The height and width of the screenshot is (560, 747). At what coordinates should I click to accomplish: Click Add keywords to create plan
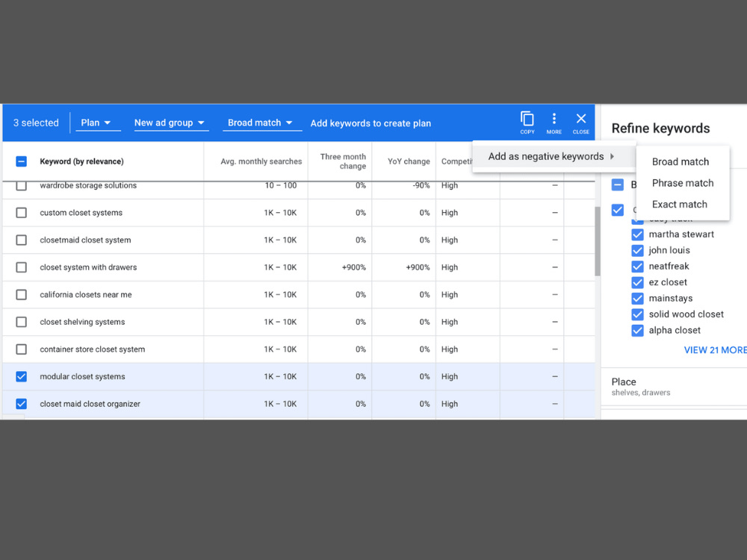coord(371,123)
